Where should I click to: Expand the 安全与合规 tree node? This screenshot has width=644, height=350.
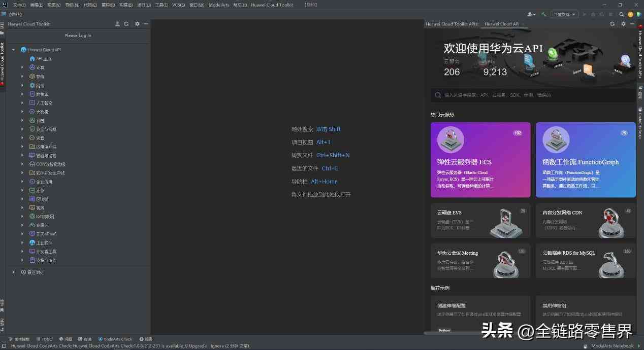22,129
